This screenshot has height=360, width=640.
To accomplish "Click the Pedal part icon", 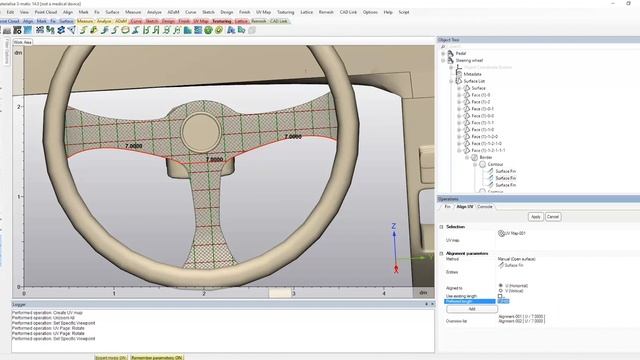I will point(451,53).
